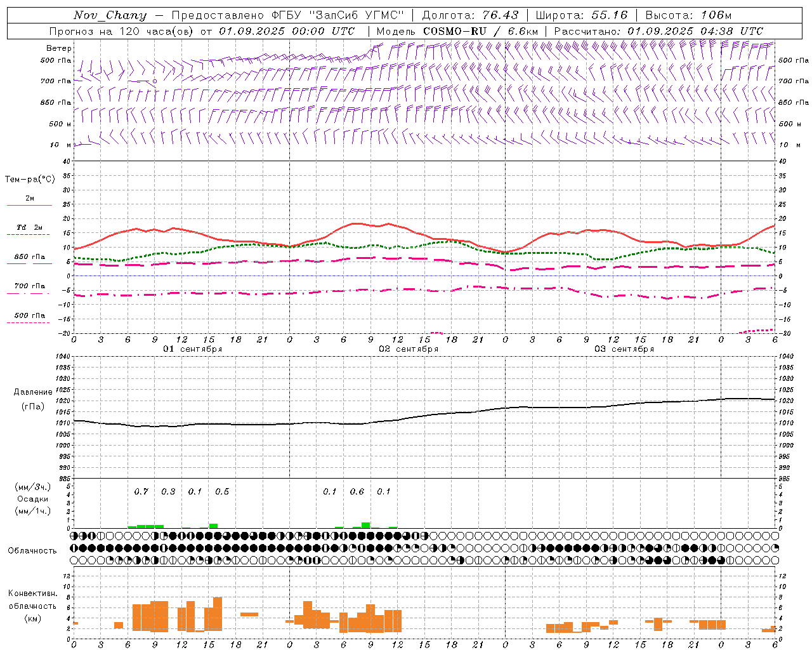Click the date label 03 сентября

pyautogui.click(x=624, y=349)
